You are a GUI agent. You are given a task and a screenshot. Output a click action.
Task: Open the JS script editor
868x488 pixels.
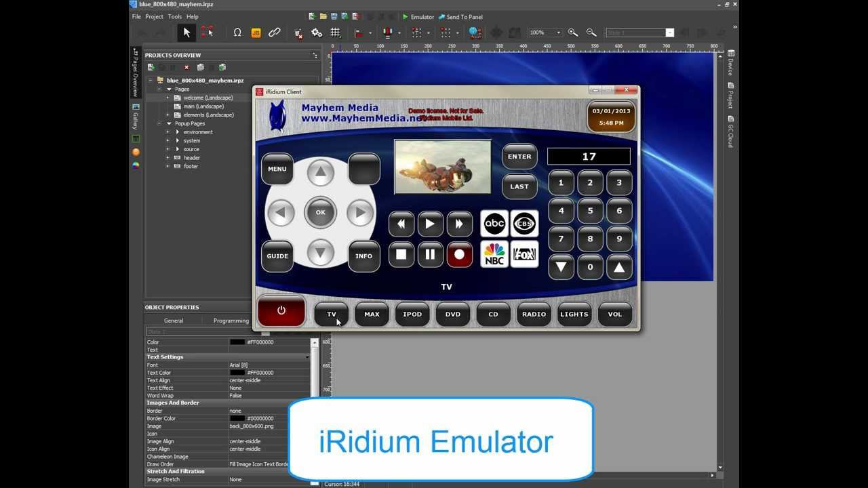click(x=256, y=33)
